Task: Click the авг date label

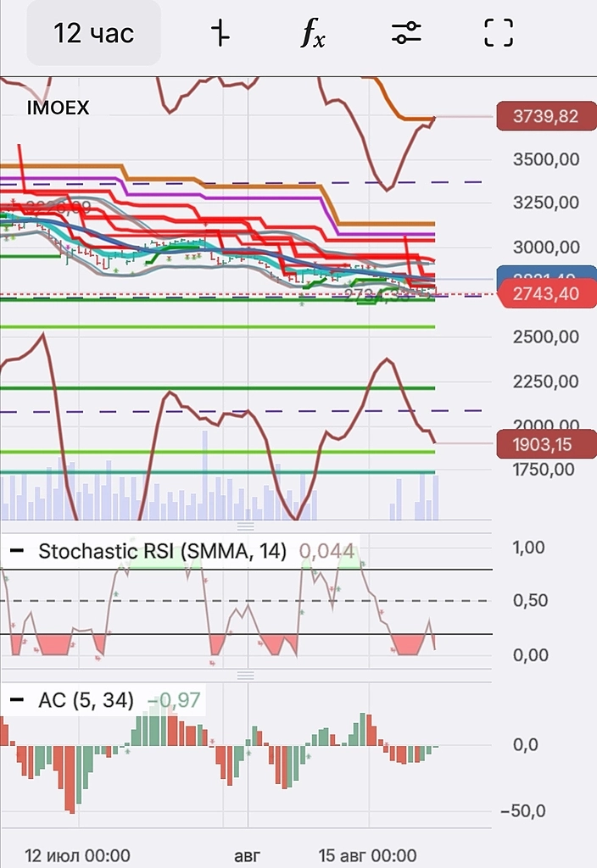Action: click(x=247, y=856)
